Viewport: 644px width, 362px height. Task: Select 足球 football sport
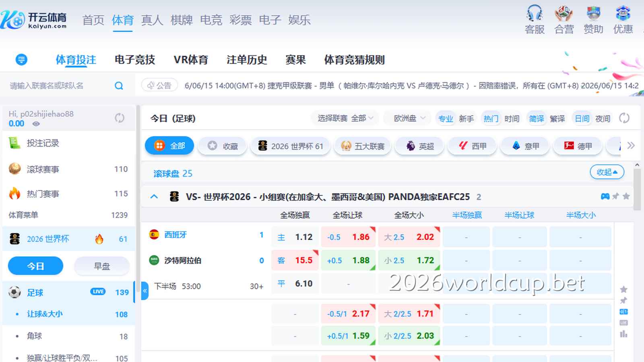pos(68,292)
